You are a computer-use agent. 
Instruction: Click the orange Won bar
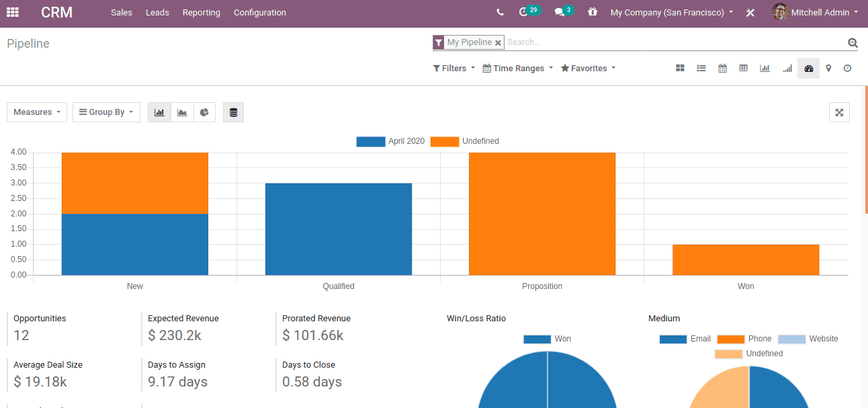pyautogui.click(x=746, y=260)
